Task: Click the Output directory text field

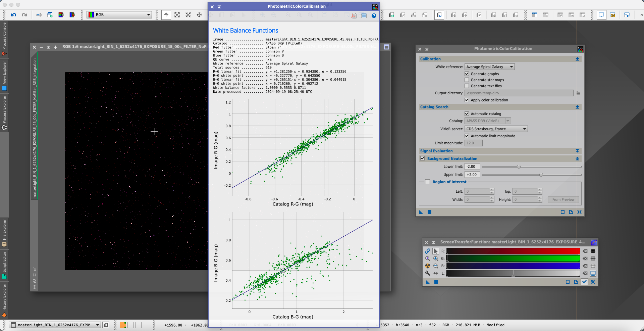Action: coord(519,93)
